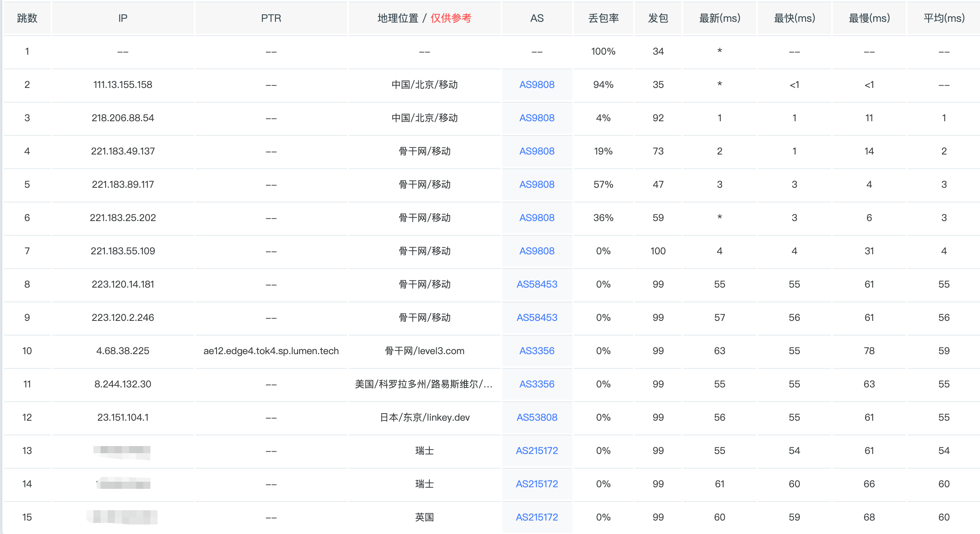Viewport: 980px width, 534px height.
Task: Open the AS53808 link
Action: click(537, 418)
